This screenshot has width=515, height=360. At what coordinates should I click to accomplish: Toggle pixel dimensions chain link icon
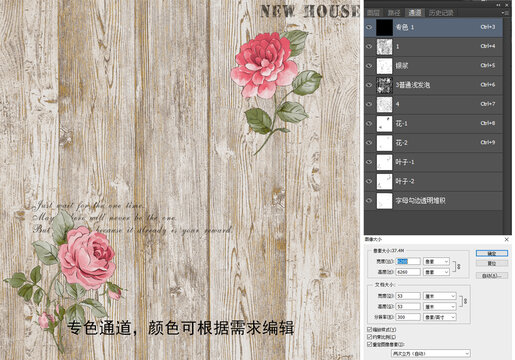tap(458, 267)
